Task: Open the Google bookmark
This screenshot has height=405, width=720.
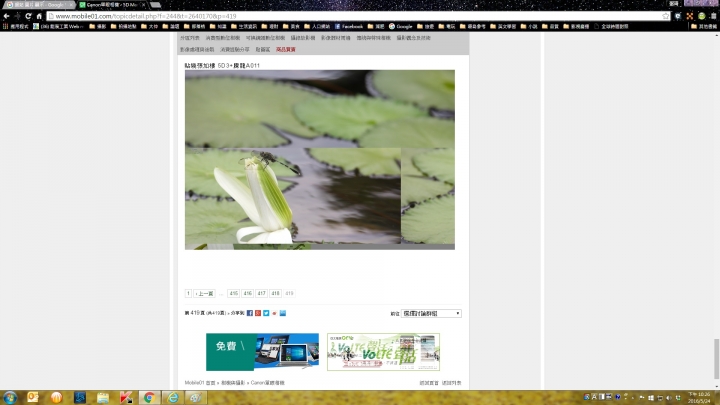Action: 400,27
